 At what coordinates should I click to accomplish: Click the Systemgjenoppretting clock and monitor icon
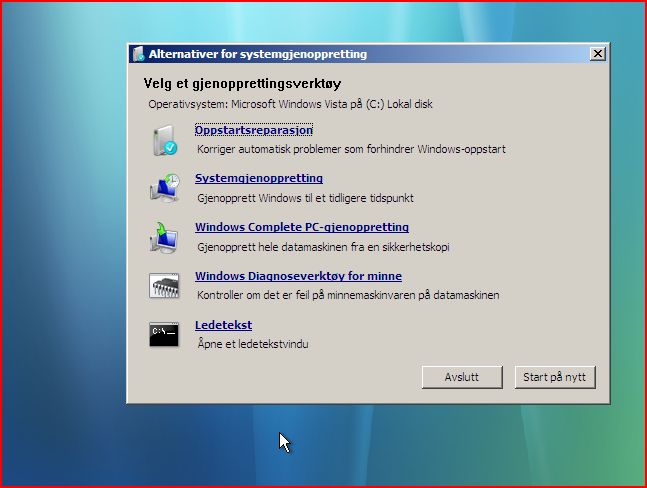(165, 188)
